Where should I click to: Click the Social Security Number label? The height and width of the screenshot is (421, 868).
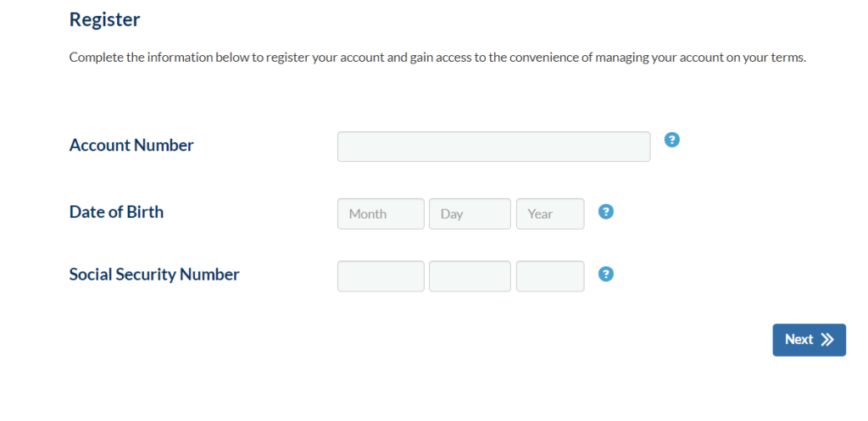pyautogui.click(x=154, y=274)
